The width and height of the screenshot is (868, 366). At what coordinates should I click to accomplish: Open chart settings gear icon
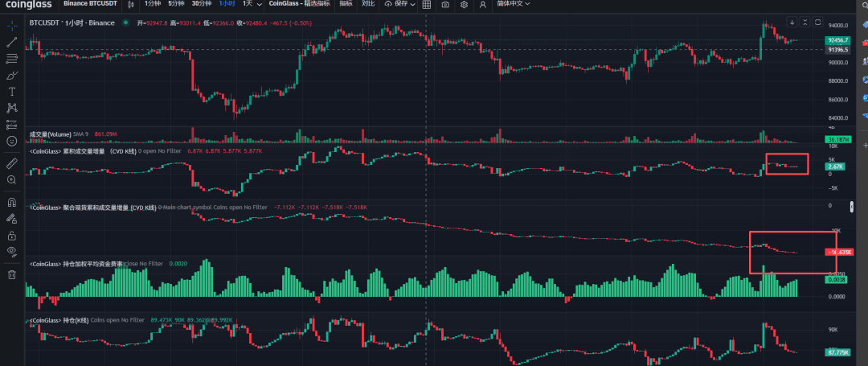pos(464,5)
